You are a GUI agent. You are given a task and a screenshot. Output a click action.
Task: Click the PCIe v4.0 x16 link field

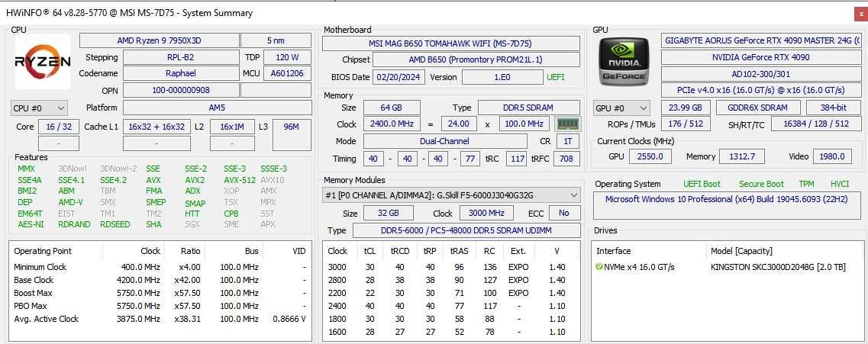click(761, 89)
